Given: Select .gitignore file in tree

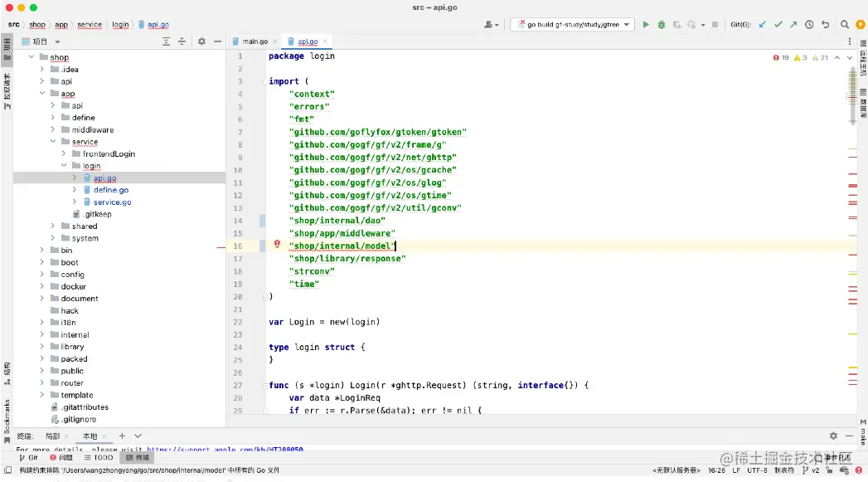Looking at the screenshot, I should tap(79, 419).
